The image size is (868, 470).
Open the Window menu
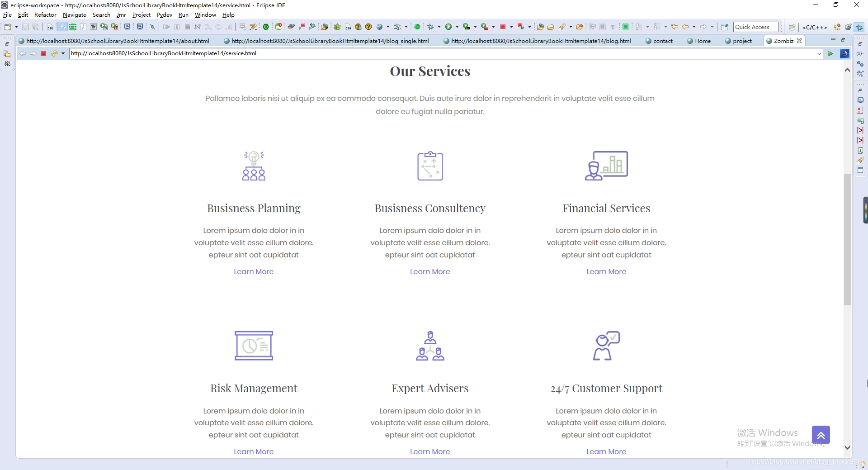point(205,14)
